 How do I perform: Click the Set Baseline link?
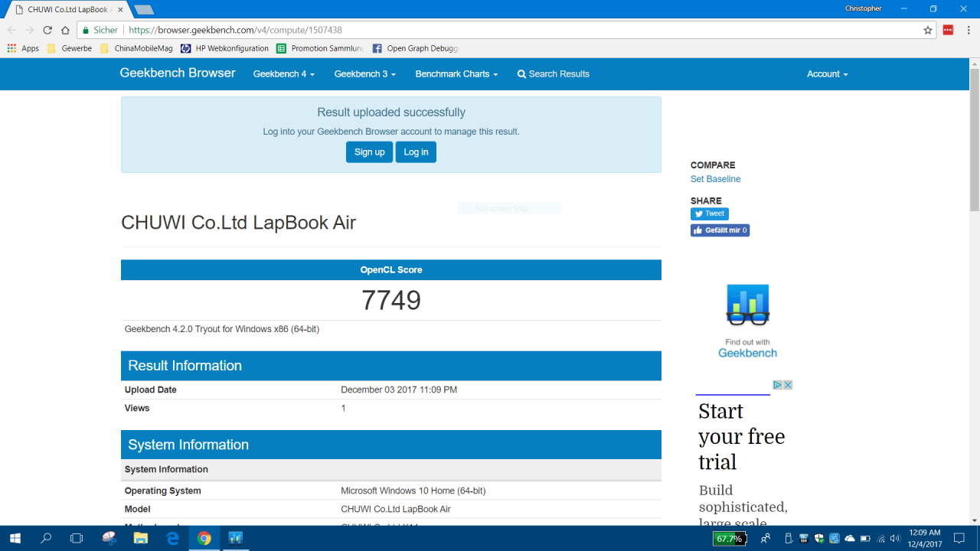715,179
